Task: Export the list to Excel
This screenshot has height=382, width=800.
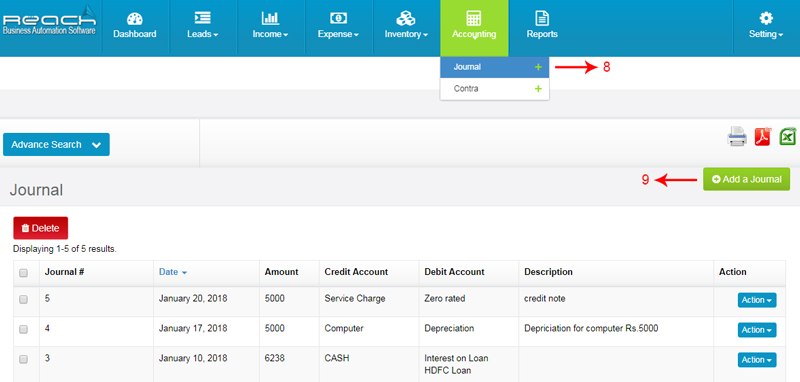Action: [788, 137]
